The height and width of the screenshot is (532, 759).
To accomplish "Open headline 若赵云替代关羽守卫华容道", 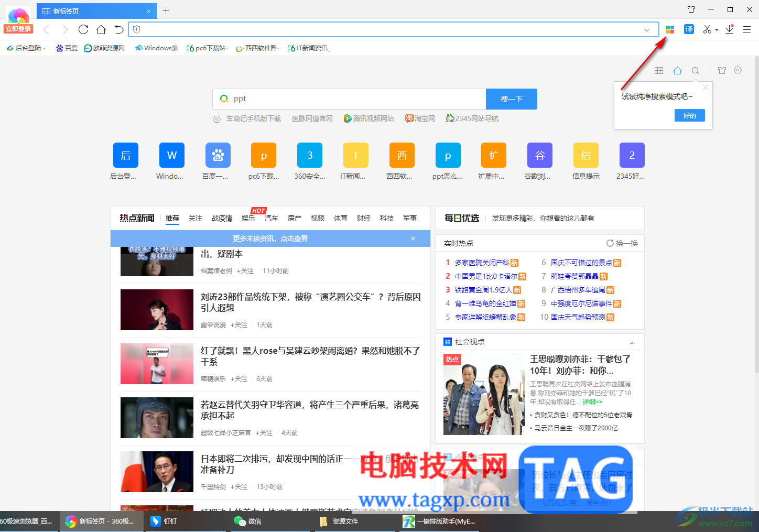I will [x=310, y=410].
